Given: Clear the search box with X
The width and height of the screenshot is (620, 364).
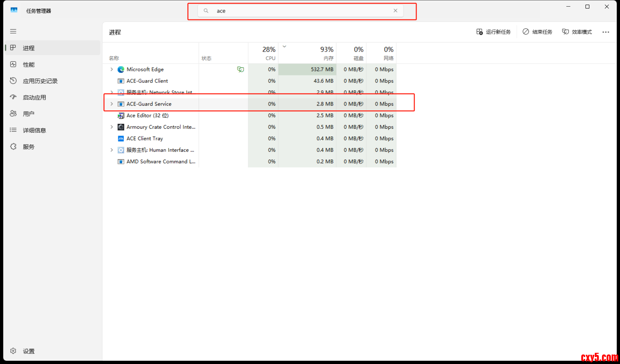Looking at the screenshot, I should (x=395, y=11).
